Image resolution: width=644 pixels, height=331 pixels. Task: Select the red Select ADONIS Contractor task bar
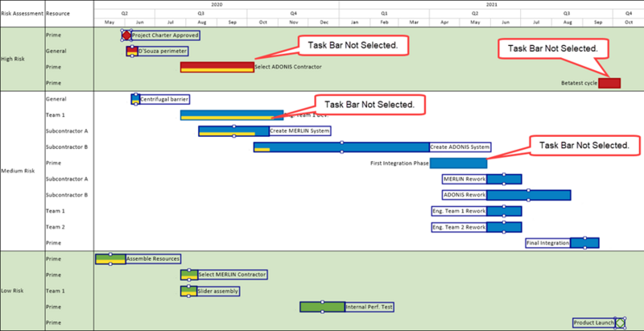217,67
